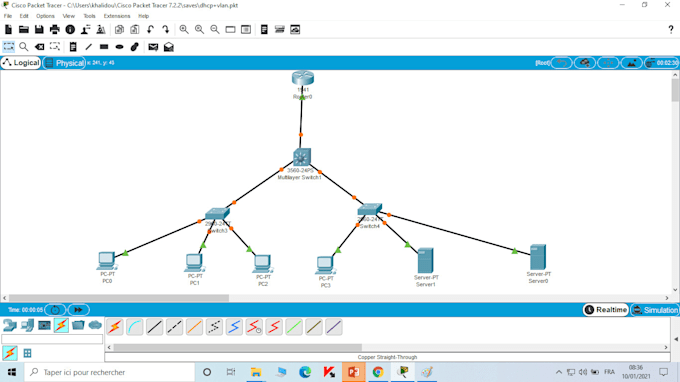Viewport: 680px width, 382px height.
Task: Select Router0 at the top of the topology
Action: 303,78
